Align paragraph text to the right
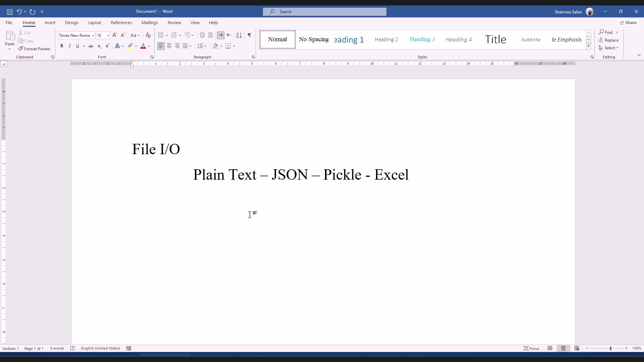 coord(177,46)
